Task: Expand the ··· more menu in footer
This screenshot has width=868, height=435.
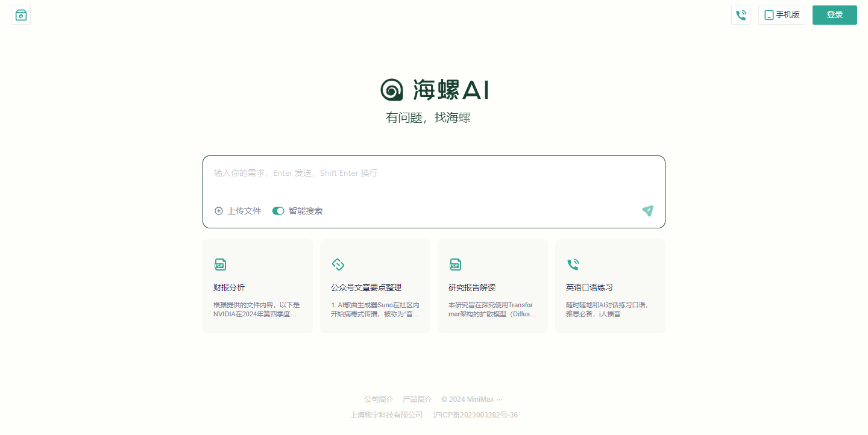Action: pos(500,399)
